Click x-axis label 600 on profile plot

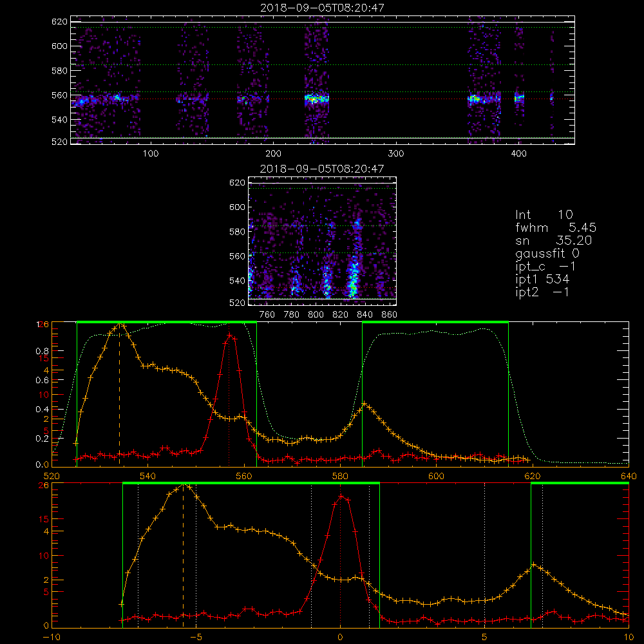[436, 477]
